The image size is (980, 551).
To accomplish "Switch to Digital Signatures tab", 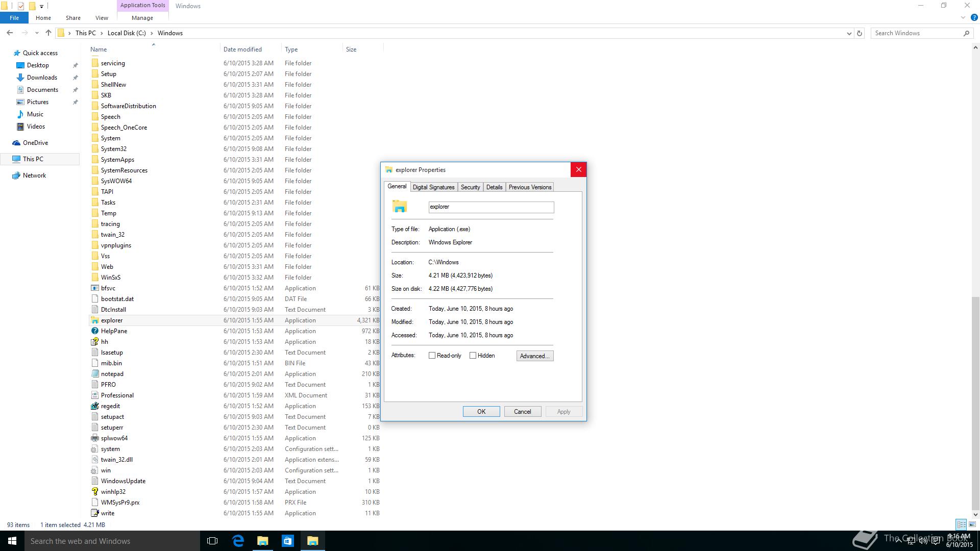I will [x=433, y=187].
